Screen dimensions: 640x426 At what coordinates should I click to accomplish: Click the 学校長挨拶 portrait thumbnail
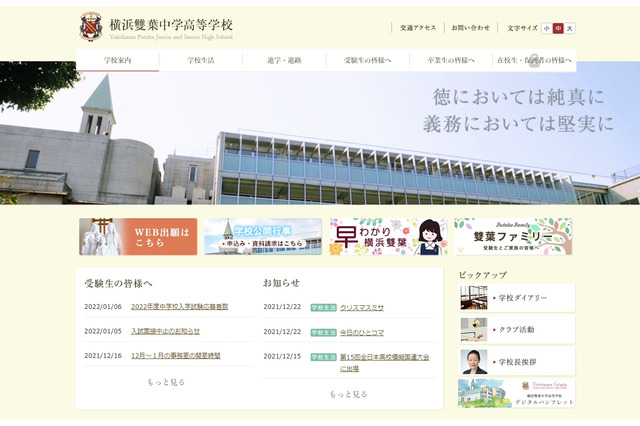coord(474,362)
